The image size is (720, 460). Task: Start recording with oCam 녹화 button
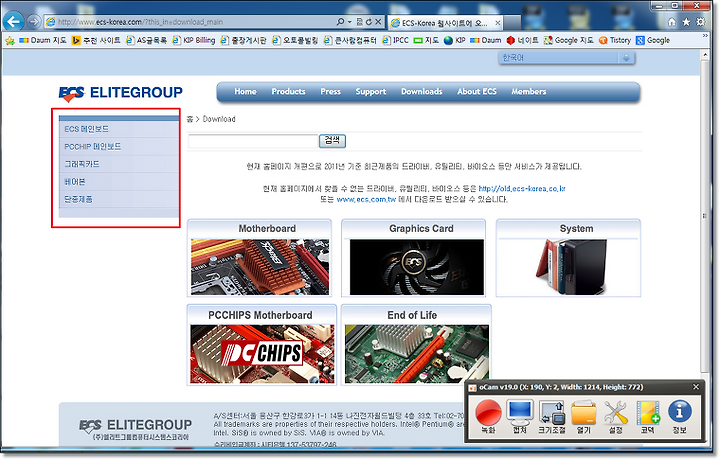[x=488, y=417]
